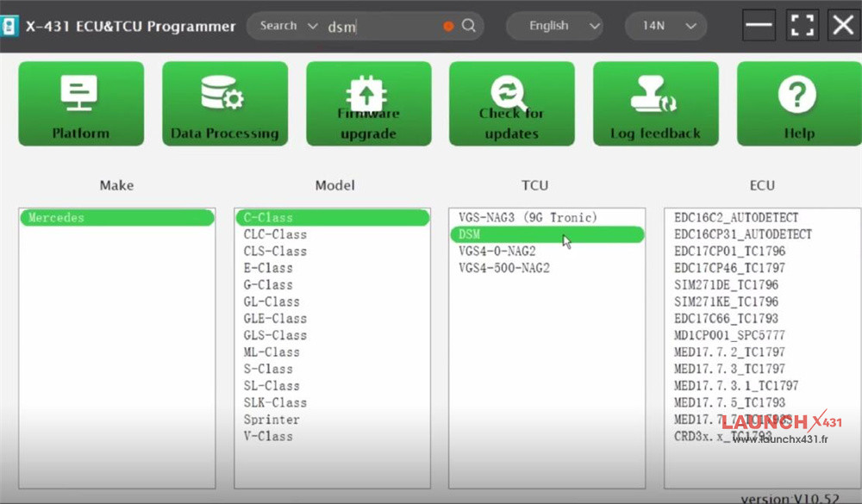Screen dimensions: 862x504
Task: Click the search field containing dsm
Action: 384,27
